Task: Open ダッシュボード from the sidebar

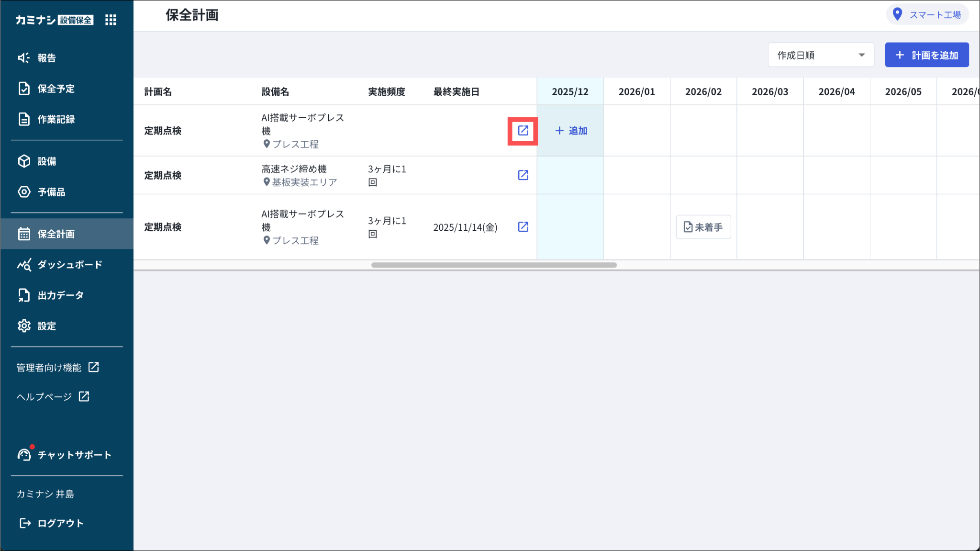Action: (x=60, y=265)
